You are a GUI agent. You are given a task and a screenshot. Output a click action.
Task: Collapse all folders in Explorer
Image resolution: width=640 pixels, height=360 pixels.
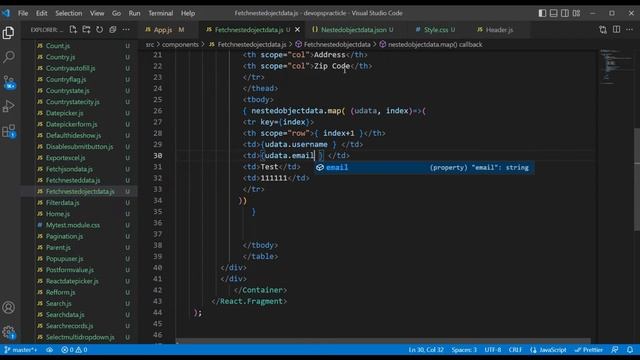click(113, 30)
